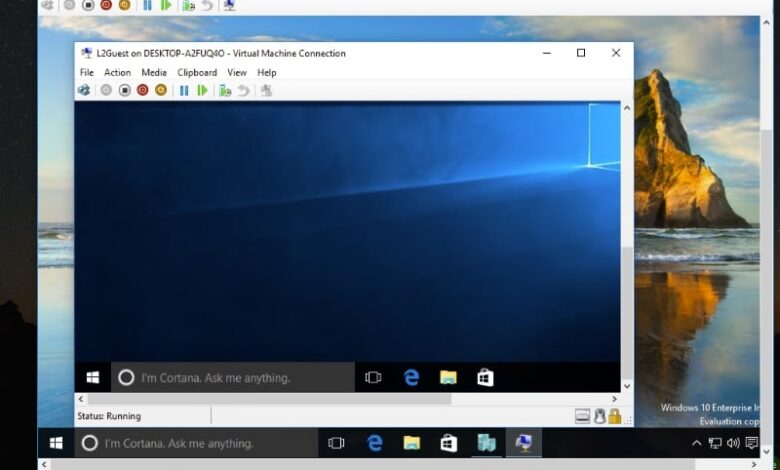Screen dimensions: 780x470
Task: Click the greyed Start VM icon in L2Guest toolbar
Action: pos(106,90)
